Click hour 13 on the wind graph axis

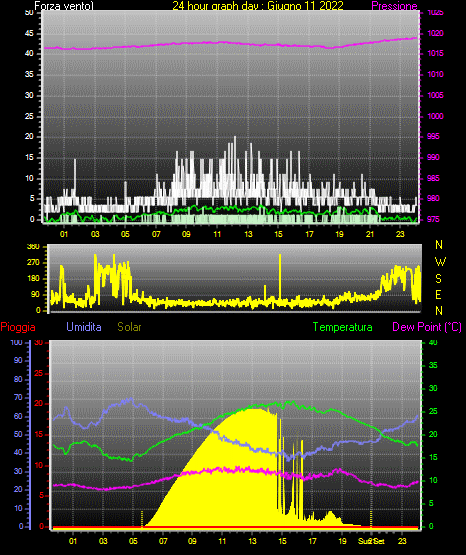pyautogui.click(x=248, y=234)
